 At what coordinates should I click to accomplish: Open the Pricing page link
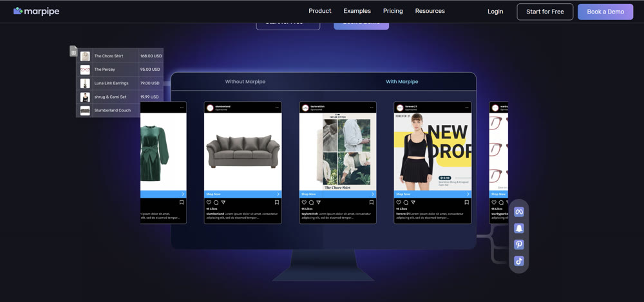pos(393,11)
